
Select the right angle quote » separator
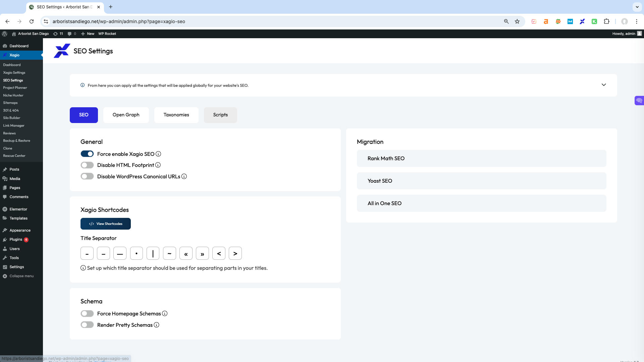tap(202, 253)
